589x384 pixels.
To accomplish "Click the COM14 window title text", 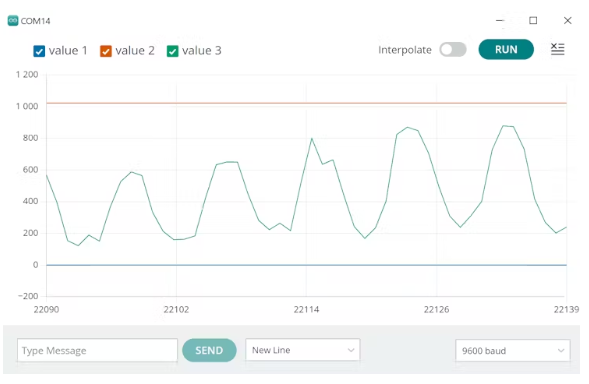I will [35, 21].
